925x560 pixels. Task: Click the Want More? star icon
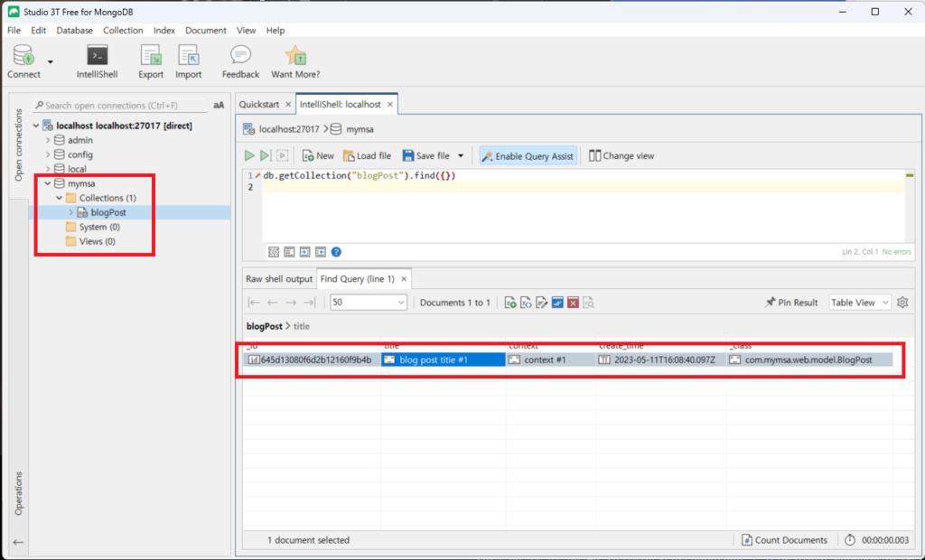click(x=295, y=55)
